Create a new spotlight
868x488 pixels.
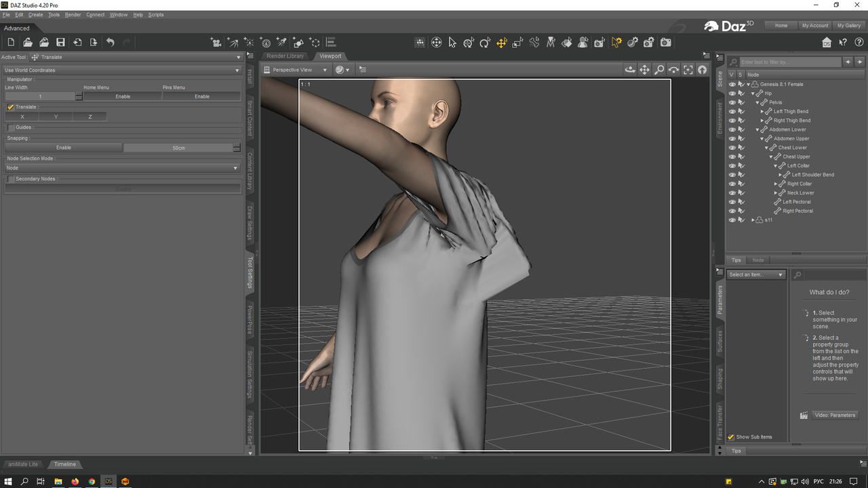tap(281, 43)
